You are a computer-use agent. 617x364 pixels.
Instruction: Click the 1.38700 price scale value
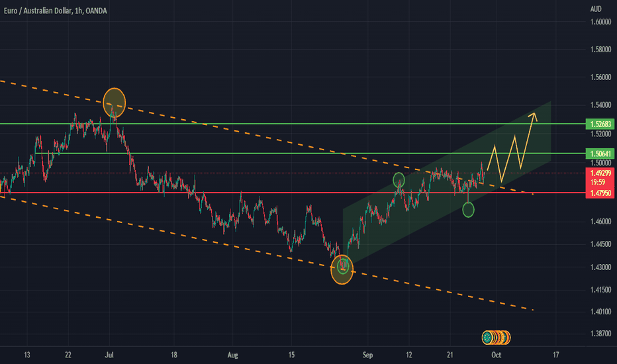pyautogui.click(x=600, y=334)
